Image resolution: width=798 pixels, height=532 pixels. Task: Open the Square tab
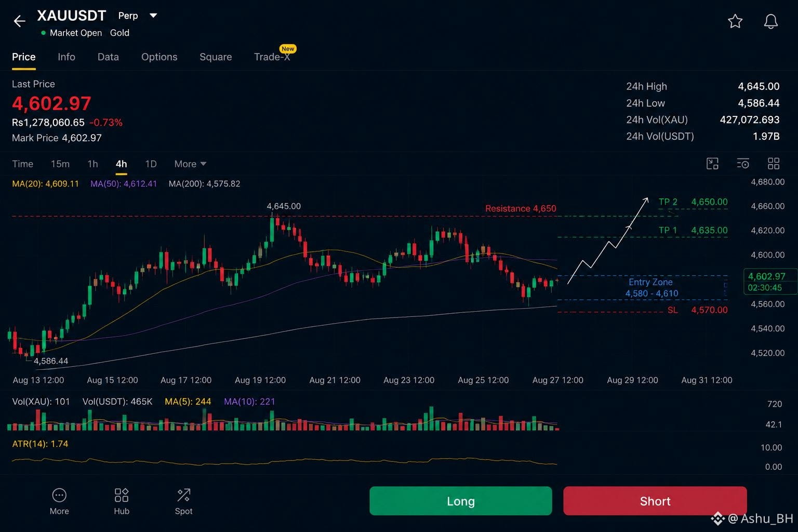click(216, 57)
